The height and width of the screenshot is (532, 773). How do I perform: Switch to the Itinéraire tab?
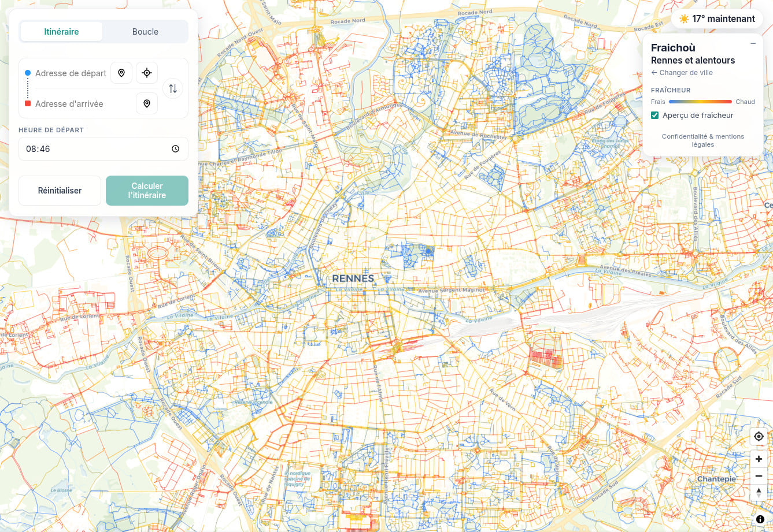pos(61,32)
